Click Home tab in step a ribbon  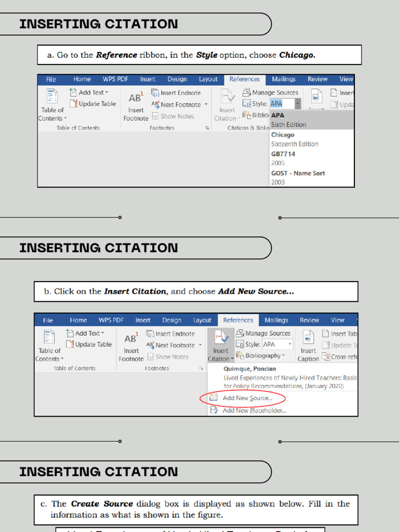tap(82, 79)
